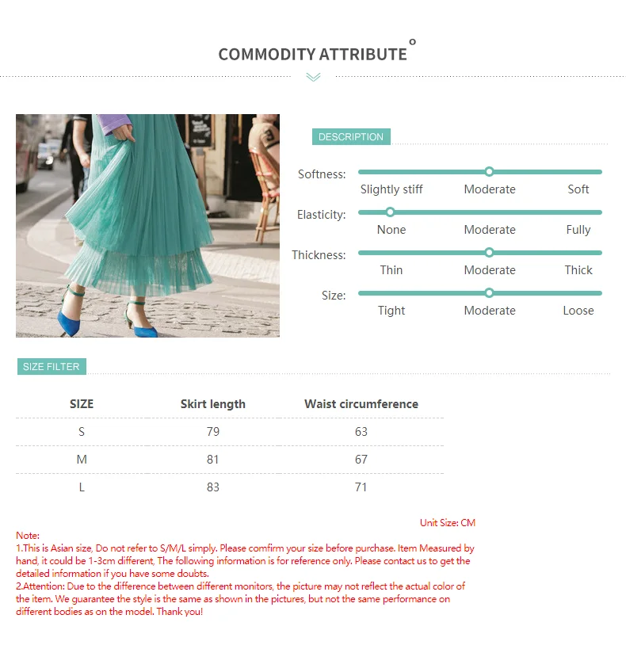Click the 'Thickness:' label
Viewport: 626px width, 672px height.
pos(319,255)
